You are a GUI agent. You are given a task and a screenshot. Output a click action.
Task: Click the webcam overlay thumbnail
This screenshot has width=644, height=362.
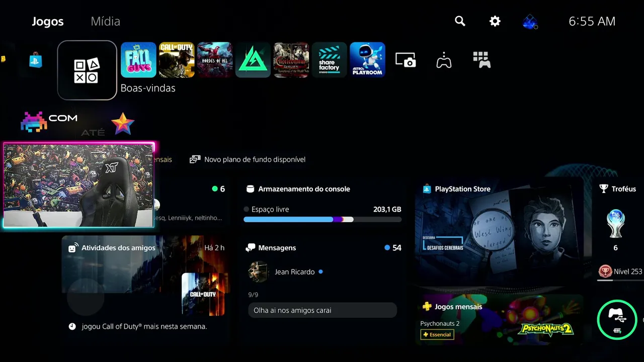[x=79, y=185]
